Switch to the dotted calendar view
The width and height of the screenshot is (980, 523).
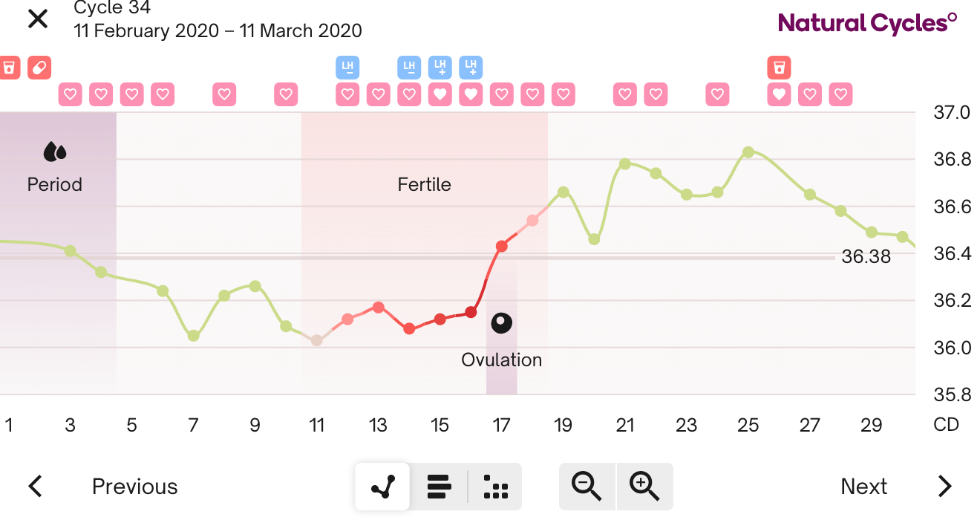(x=494, y=487)
